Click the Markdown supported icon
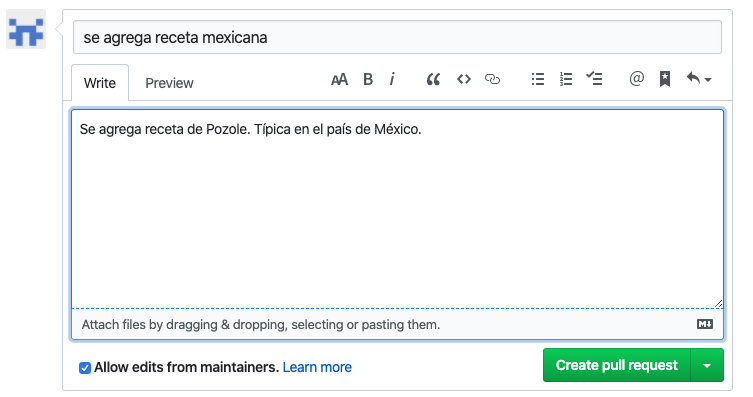The height and width of the screenshot is (397, 753). 705,324
